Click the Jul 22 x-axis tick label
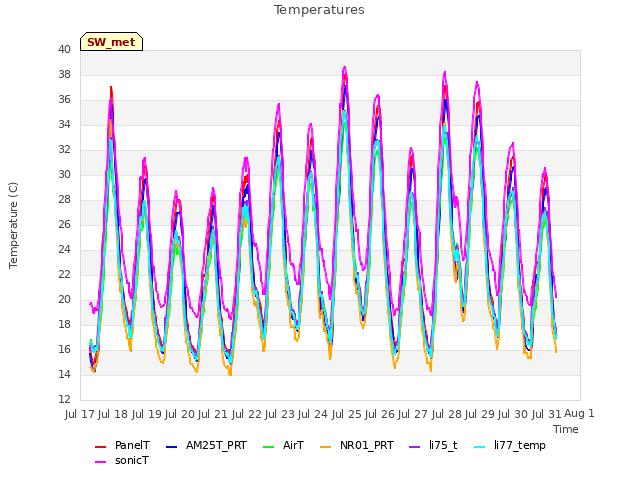Viewport: 640px width, 480px height. click(x=246, y=414)
